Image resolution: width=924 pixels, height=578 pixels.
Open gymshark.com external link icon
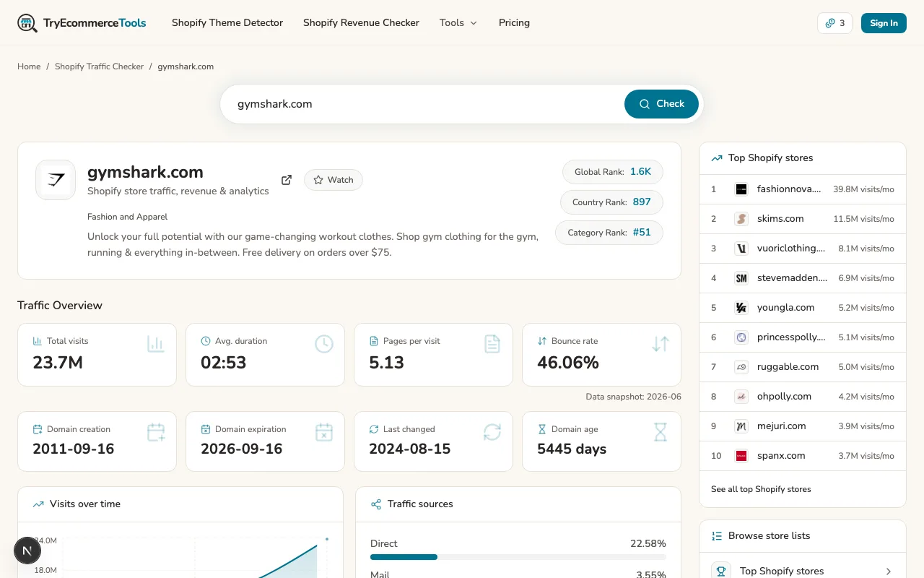pyautogui.click(x=287, y=180)
